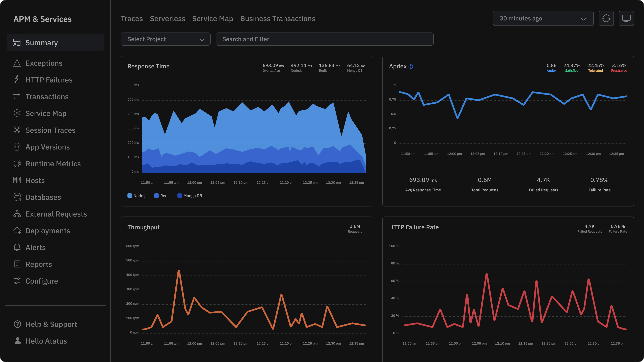The height and width of the screenshot is (362, 644).
Task: Expand the Select Project dropdown
Action: pos(165,39)
